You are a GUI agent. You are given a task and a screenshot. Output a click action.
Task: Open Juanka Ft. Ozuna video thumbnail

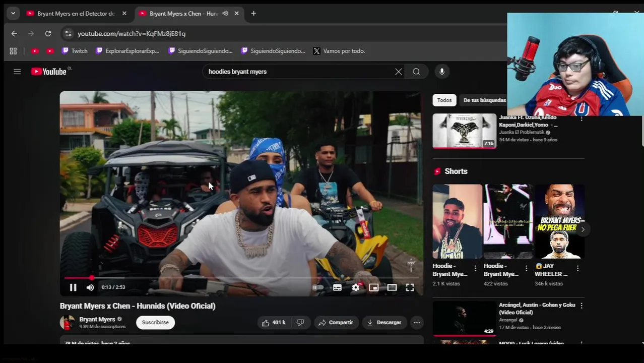point(464,131)
